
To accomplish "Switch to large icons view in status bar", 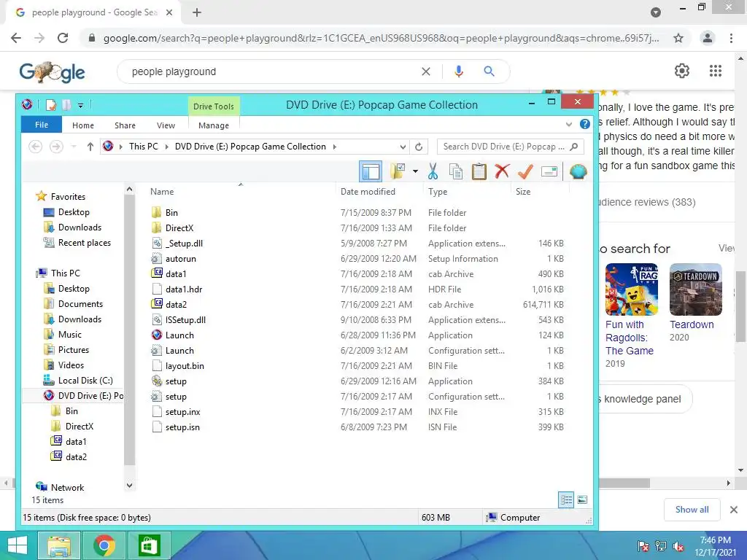I will pos(582,499).
